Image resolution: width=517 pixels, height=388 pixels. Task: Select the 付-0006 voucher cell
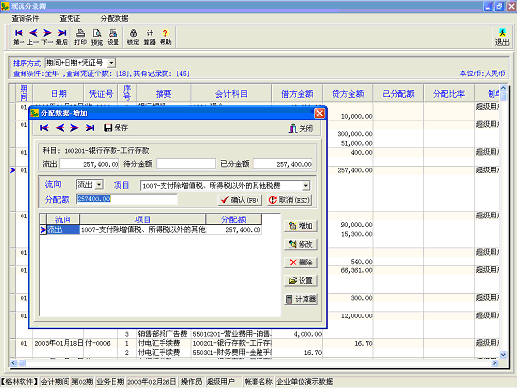(x=100, y=343)
